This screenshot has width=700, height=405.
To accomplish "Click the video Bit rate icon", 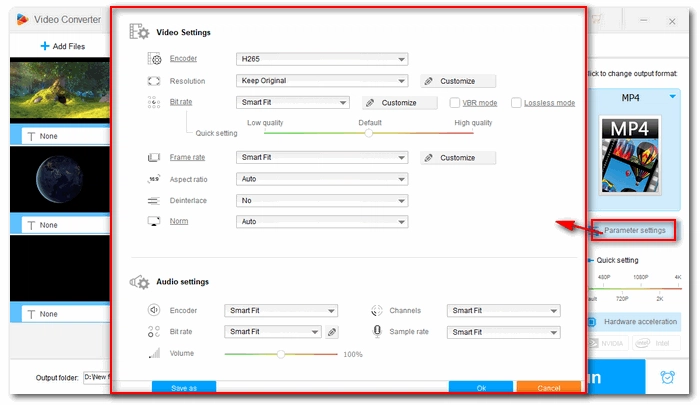I will (154, 102).
